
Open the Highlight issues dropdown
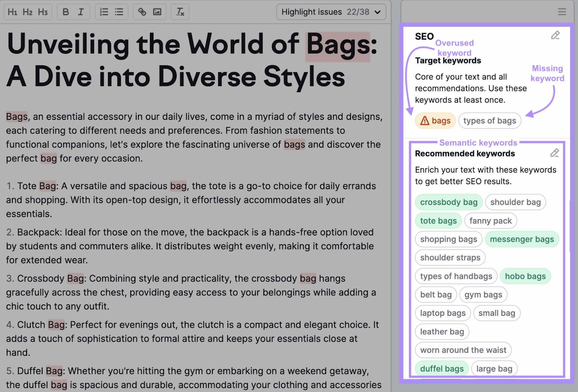[331, 12]
